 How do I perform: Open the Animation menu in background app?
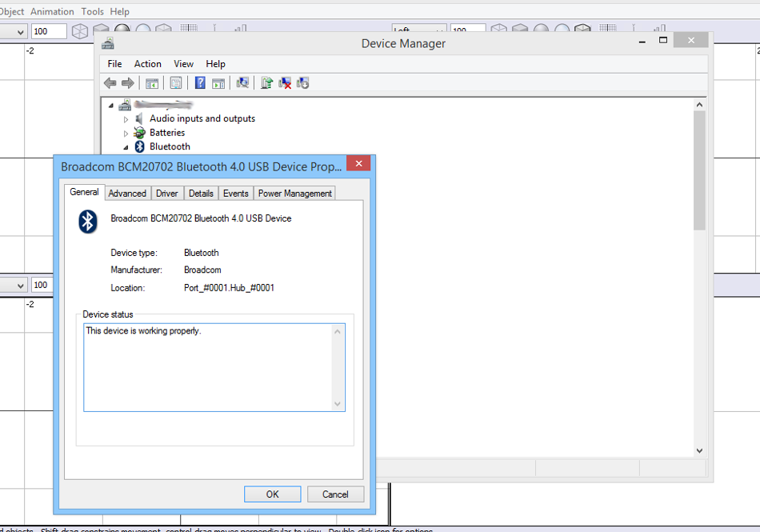[52, 12]
